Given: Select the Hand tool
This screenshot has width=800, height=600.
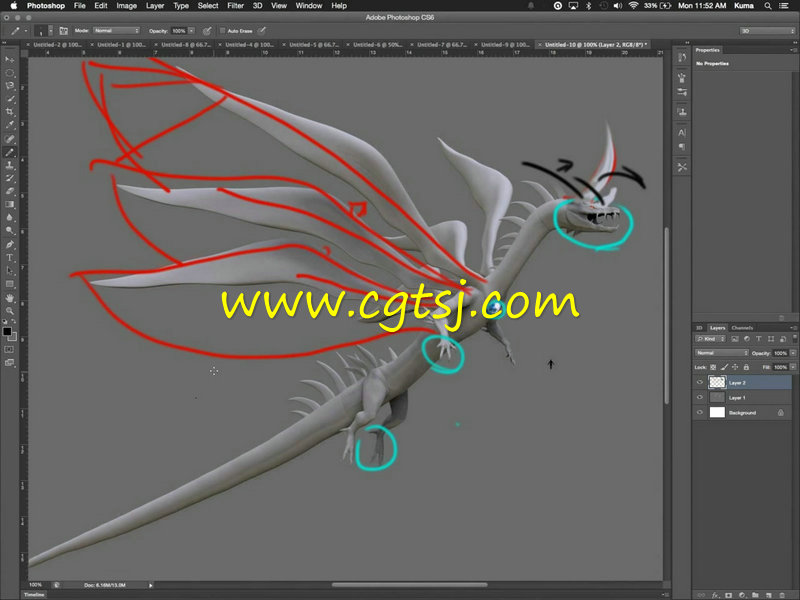Looking at the screenshot, I should pos(9,298).
